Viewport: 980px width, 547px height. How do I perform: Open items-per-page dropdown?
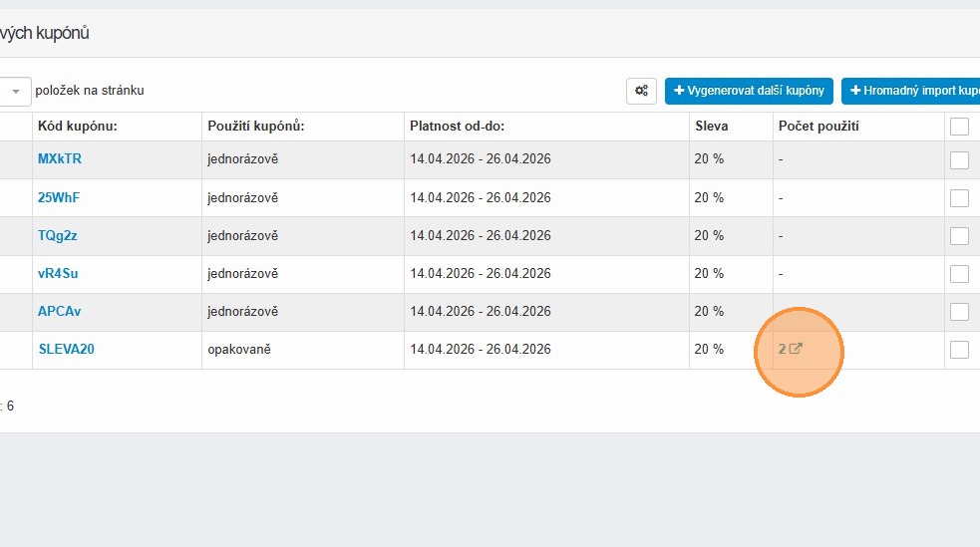pos(16,91)
